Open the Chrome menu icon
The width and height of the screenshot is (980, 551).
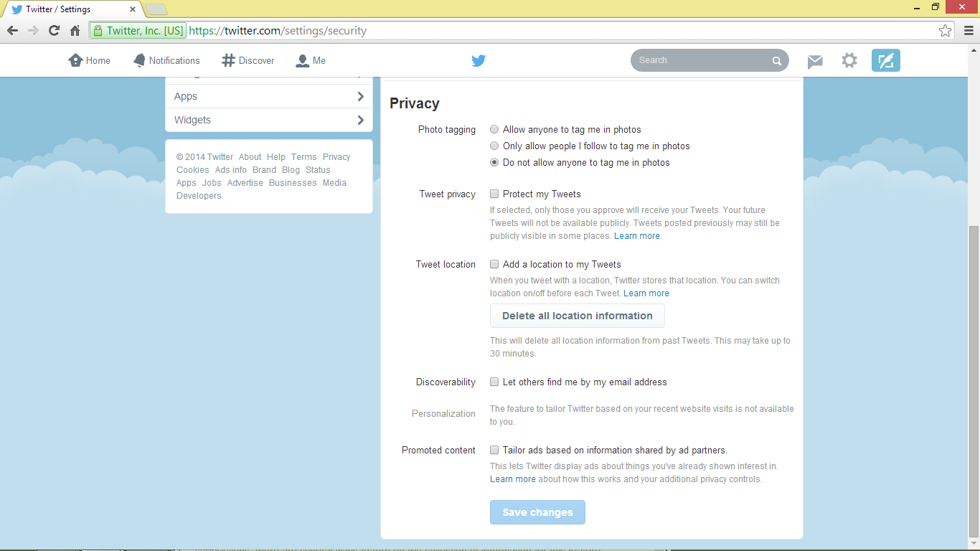pyautogui.click(x=968, y=31)
